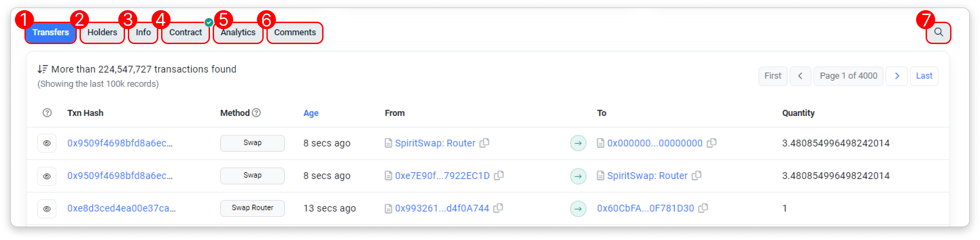Open transaction hash 0xe8d3ced4ea00e37ca...
Image resolution: width=980 pixels, height=240 pixels.
[x=121, y=208]
